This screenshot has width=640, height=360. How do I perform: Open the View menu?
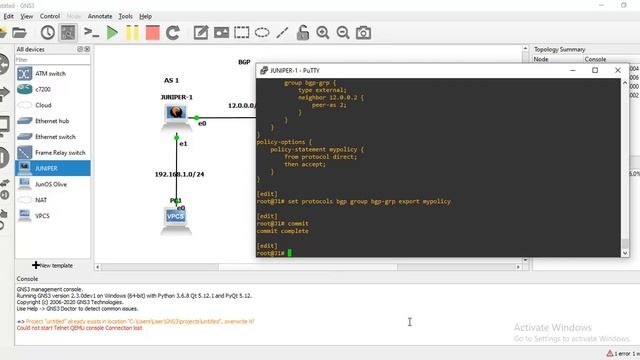coord(27,16)
